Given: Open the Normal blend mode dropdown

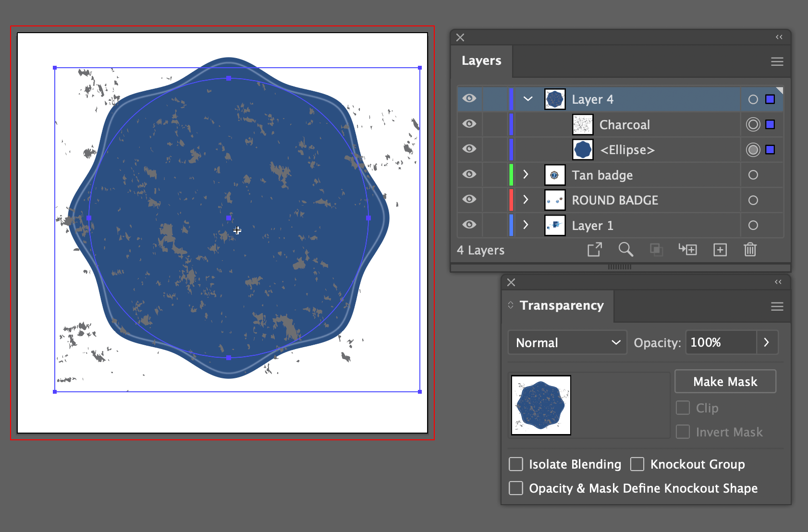Looking at the screenshot, I should pyautogui.click(x=567, y=342).
